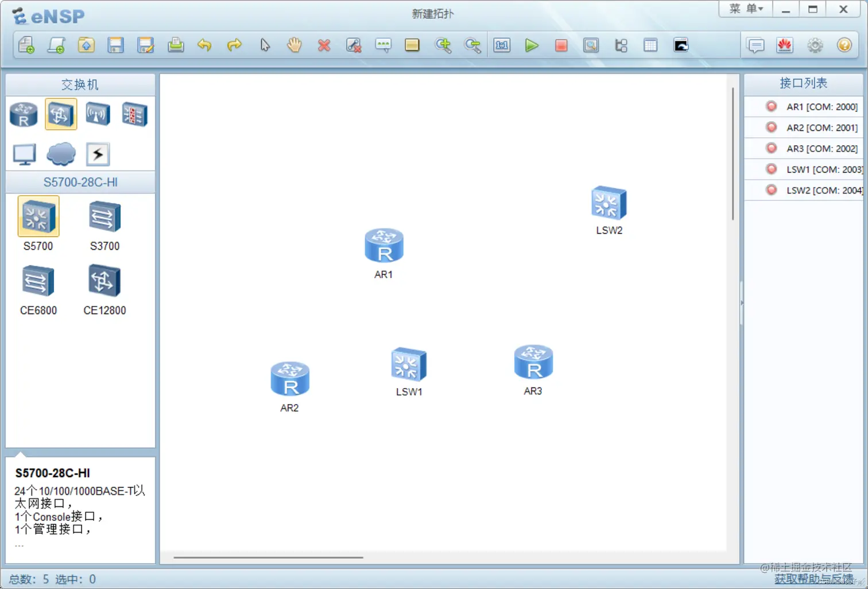Click the canvas horizontal scrollbar
This screenshot has width=868, height=589.
268,557
